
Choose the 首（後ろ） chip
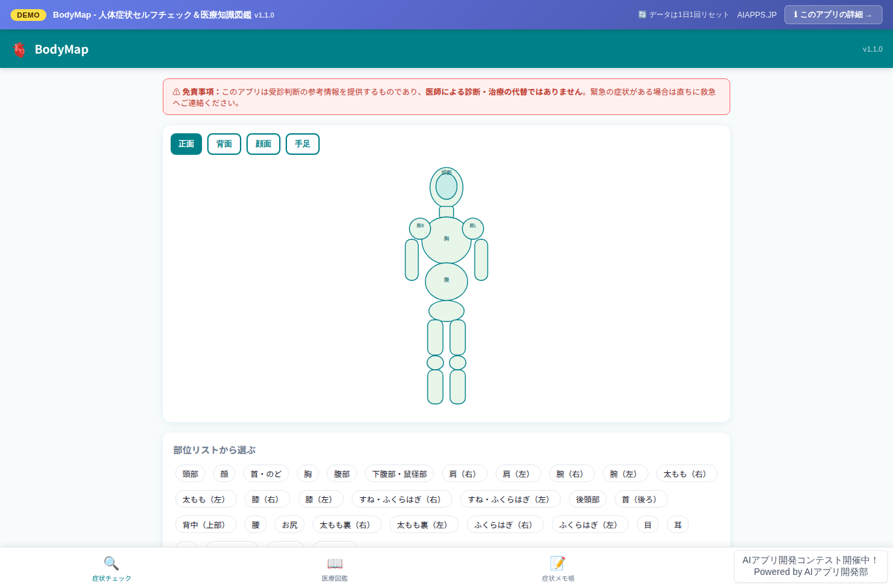pyautogui.click(x=641, y=499)
